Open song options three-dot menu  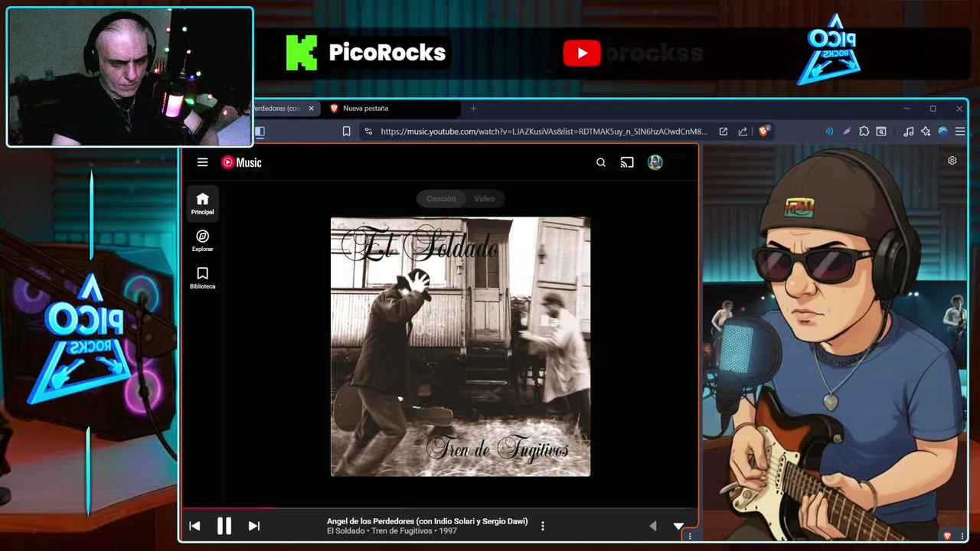543,526
